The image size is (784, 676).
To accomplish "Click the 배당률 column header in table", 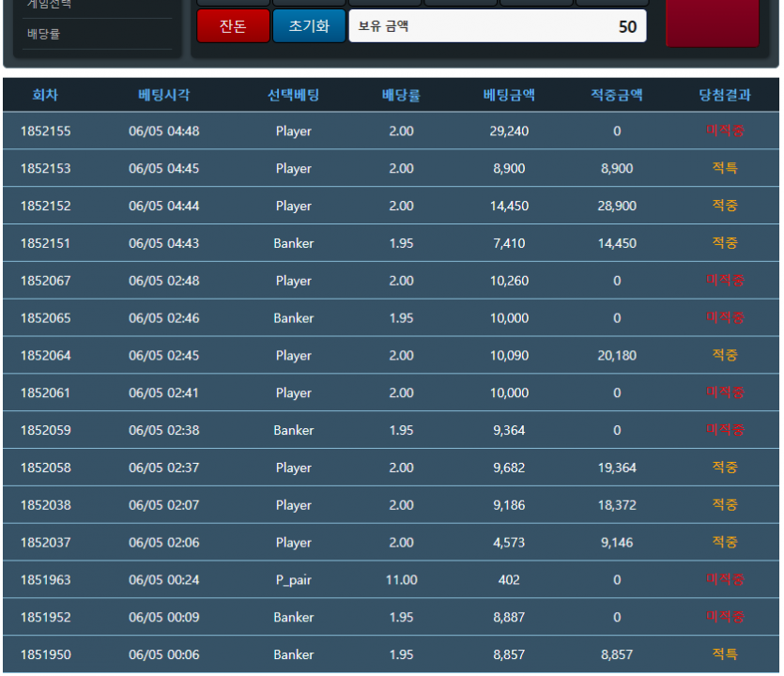I will [x=401, y=95].
